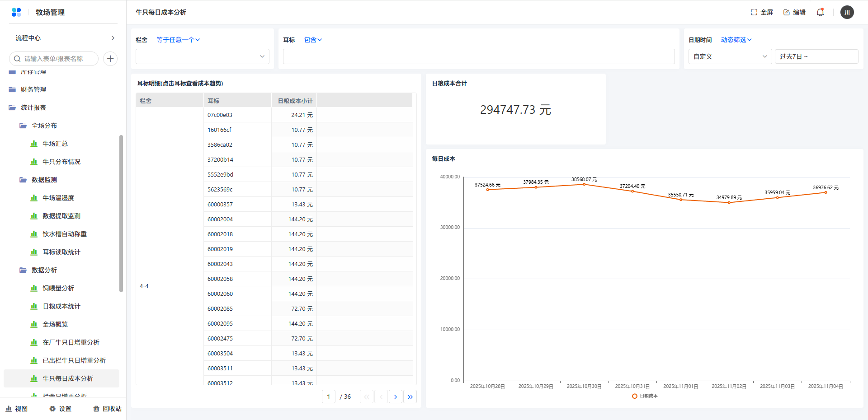The width and height of the screenshot is (868, 420).
Task: Open the user avatar in top right
Action: 847,12
